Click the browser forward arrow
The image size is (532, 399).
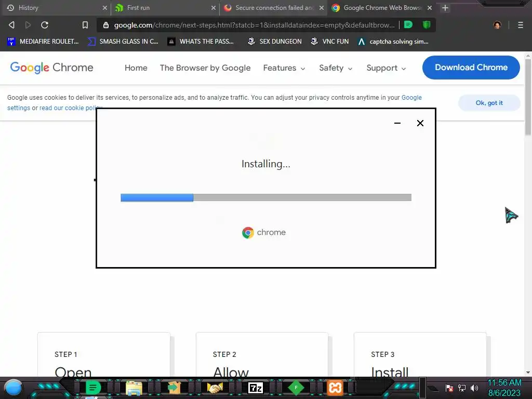pyautogui.click(x=28, y=25)
